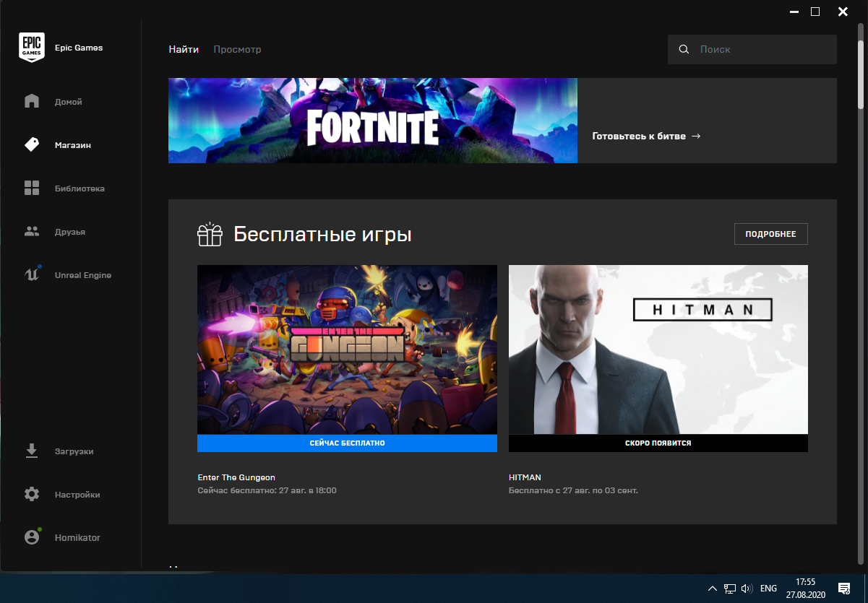The image size is (868, 603).
Task: Click the Homikator username
Action: coord(77,538)
